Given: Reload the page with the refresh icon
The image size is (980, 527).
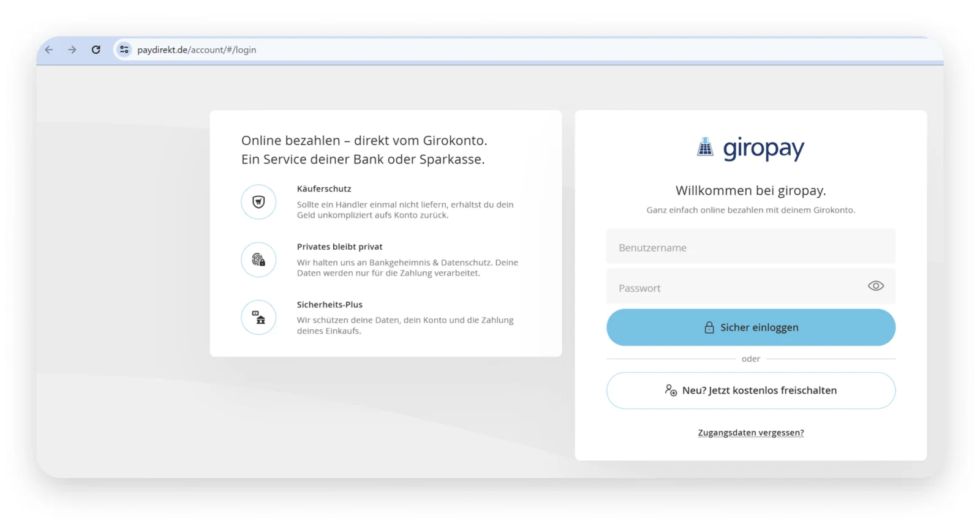Looking at the screenshot, I should click(x=96, y=50).
